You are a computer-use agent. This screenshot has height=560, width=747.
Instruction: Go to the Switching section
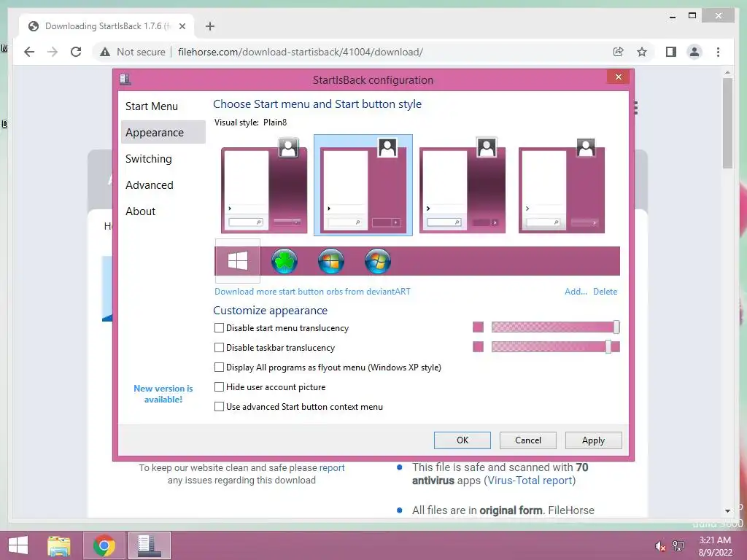(x=163, y=158)
